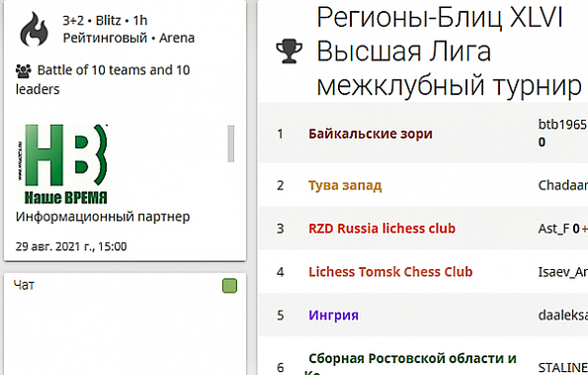Click rank number 1 in standings
588x375 pixels.
(x=280, y=134)
